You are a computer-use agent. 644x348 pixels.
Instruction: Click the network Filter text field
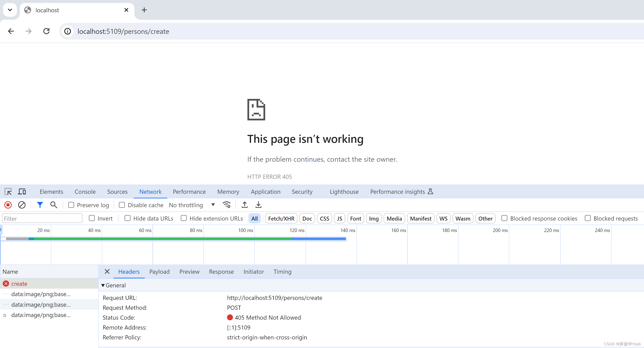point(42,218)
